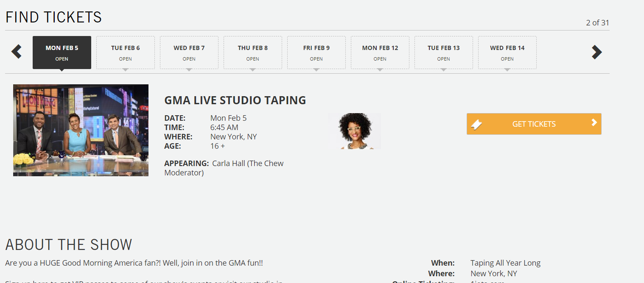Click the previous dates left arrow
The image size is (644, 283).
pyautogui.click(x=17, y=52)
